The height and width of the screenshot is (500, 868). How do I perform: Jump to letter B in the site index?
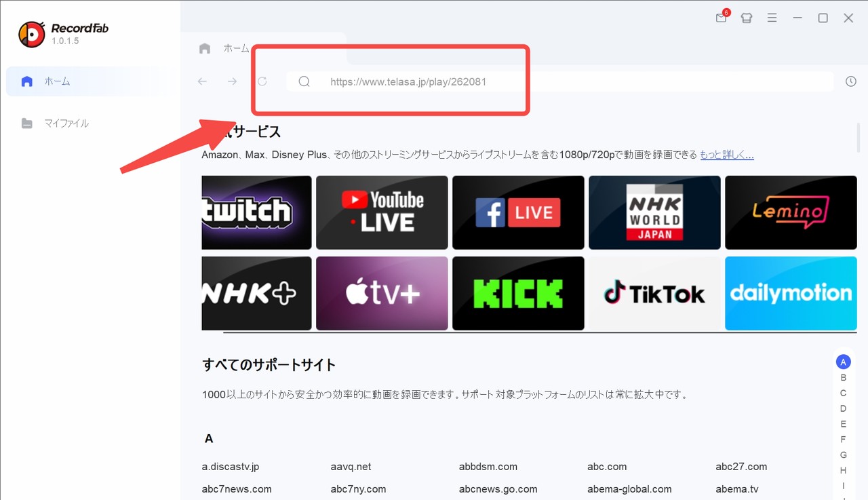pyautogui.click(x=843, y=377)
